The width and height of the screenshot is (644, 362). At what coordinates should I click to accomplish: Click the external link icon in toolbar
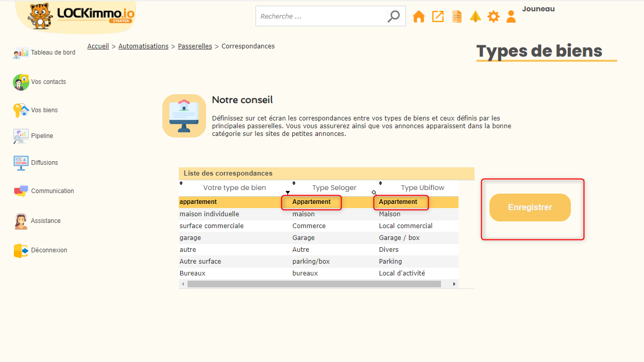(x=438, y=16)
